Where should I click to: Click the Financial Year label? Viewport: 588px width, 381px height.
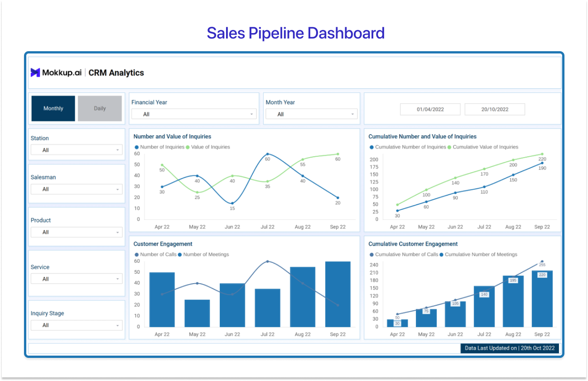pos(149,102)
